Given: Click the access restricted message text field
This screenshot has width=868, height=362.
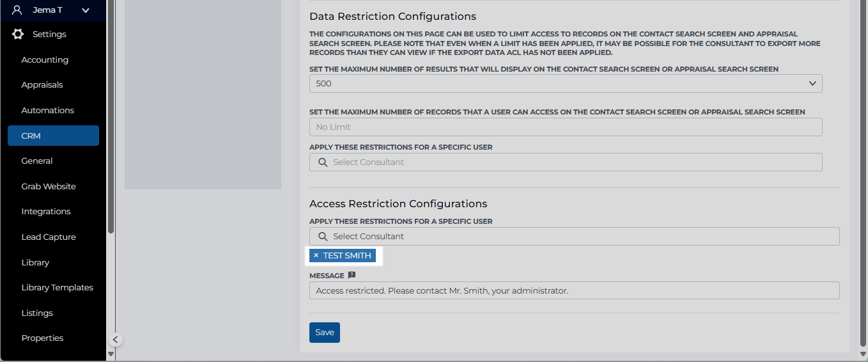Looking at the screenshot, I should click(575, 290).
